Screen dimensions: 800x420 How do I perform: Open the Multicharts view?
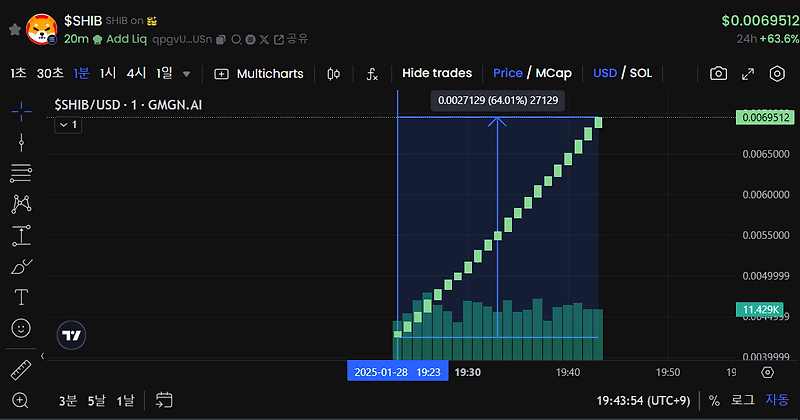tap(259, 74)
